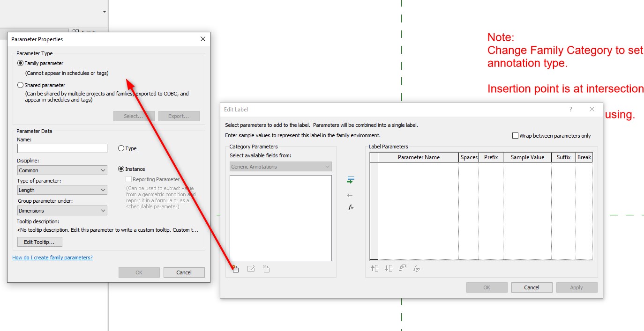Click the Move parameter up icon

pyautogui.click(x=374, y=268)
